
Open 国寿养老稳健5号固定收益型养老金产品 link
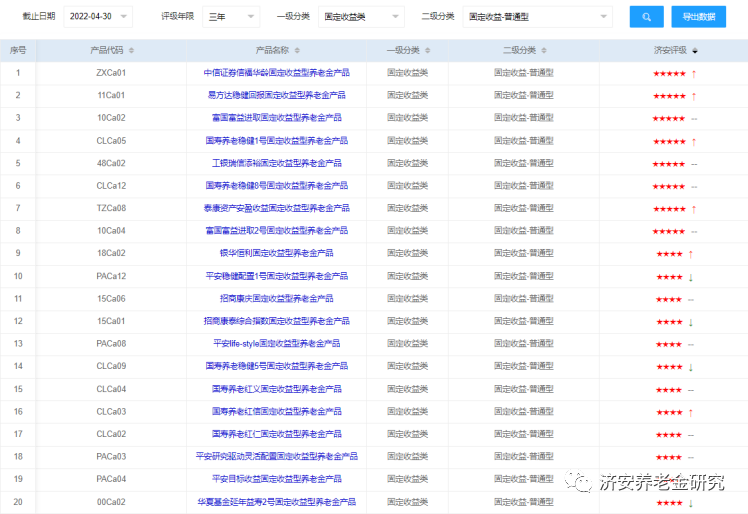pyautogui.click(x=277, y=366)
